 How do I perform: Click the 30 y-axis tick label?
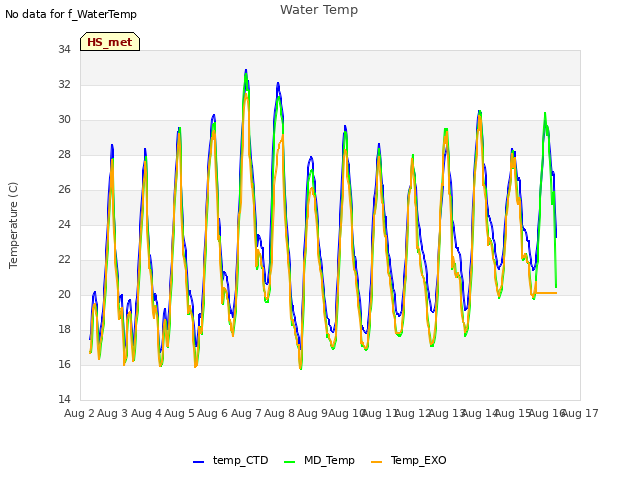click(x=64, y=119)
